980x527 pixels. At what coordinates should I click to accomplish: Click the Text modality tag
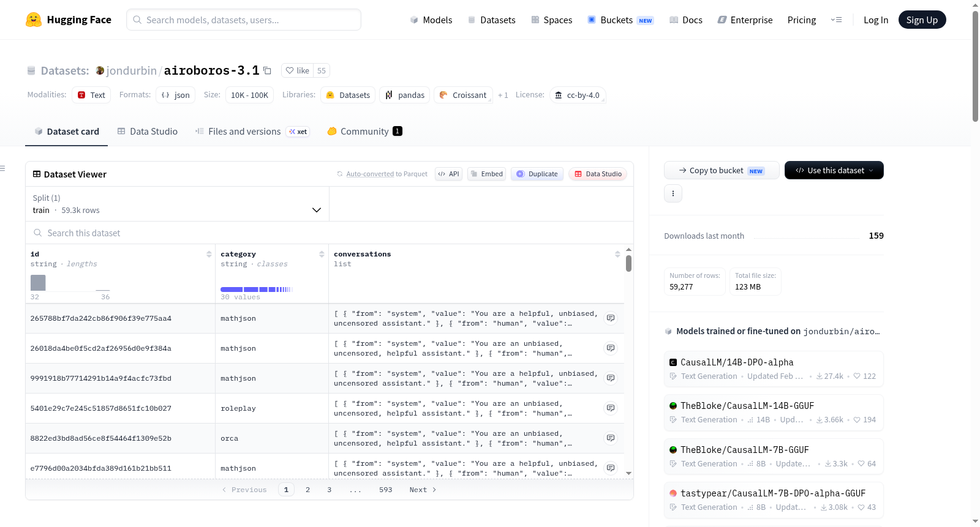(x=91, y=95)
